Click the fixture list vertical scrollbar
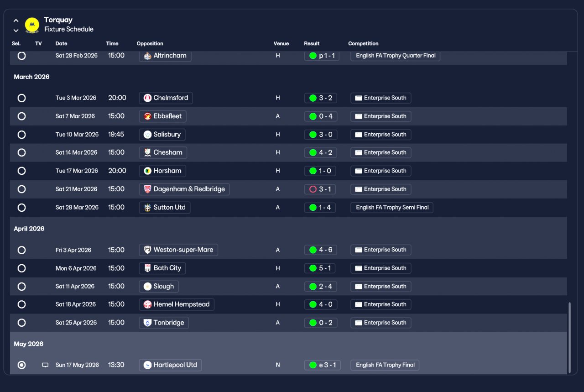This screenshot has width=584, height=392. coord(569,338)
